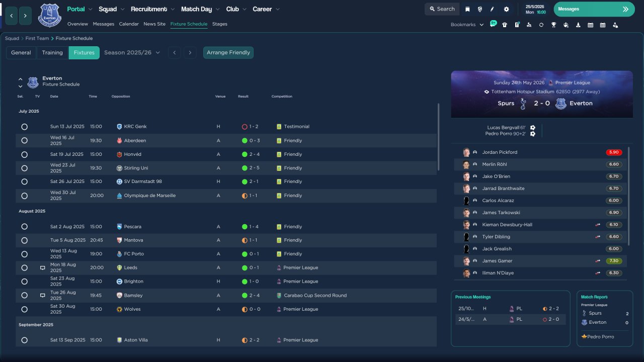
Task: Switch to the Overview tab
Action: 77,24
